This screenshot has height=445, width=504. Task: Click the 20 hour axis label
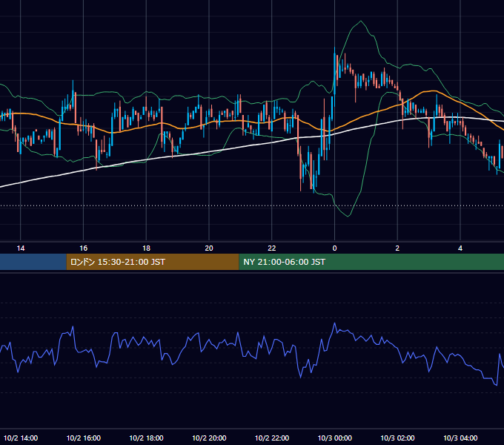(x=209, y=248)
